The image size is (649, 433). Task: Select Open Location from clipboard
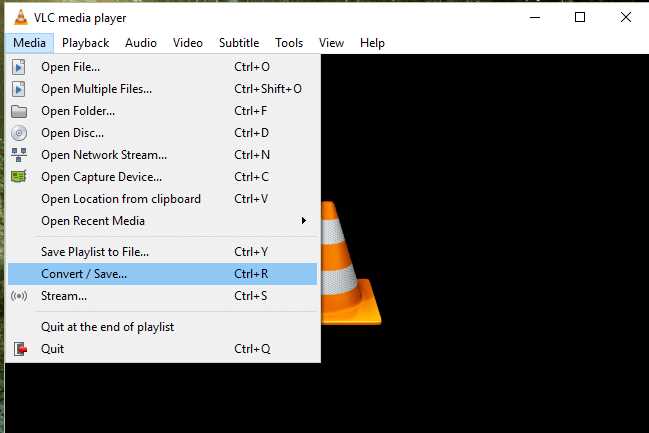point(163,199)
